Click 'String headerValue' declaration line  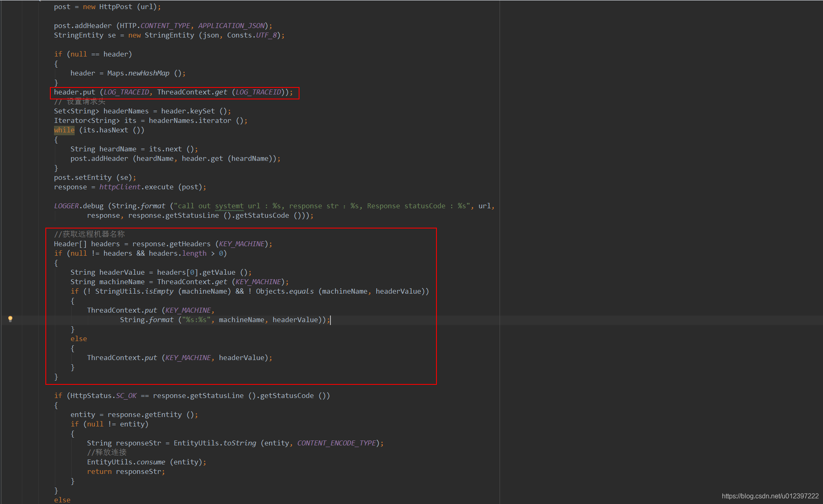[161, 272]
